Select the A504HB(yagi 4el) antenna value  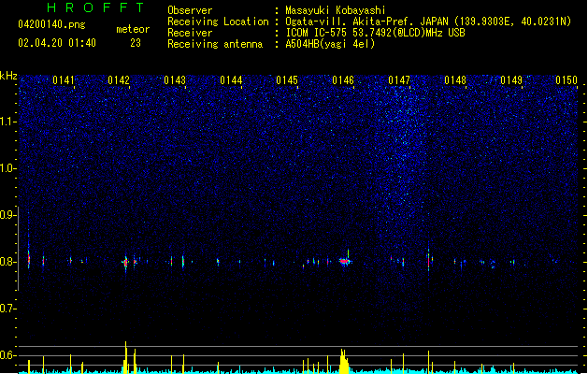(x=330, y=44)
